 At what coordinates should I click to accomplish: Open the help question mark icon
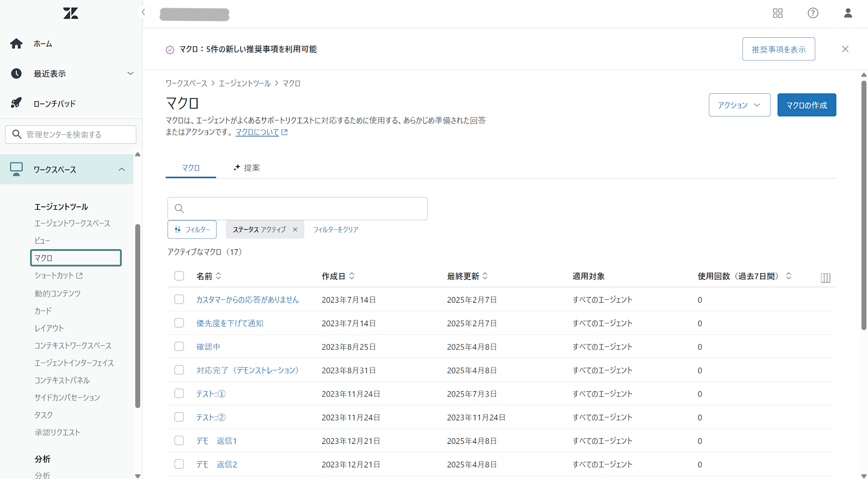tap(813, 13)
